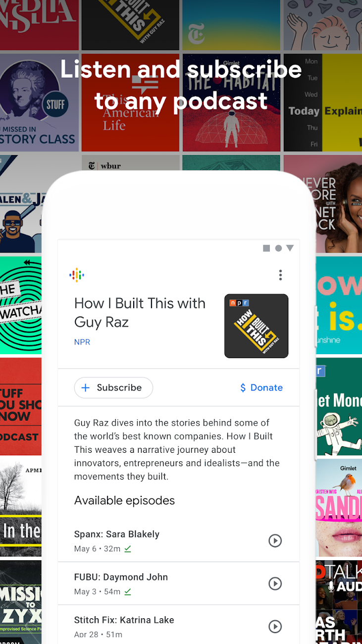This screenshot has height=644, width=362.
Task: Select The Watch podcast tile
Action: coord(21,305)
